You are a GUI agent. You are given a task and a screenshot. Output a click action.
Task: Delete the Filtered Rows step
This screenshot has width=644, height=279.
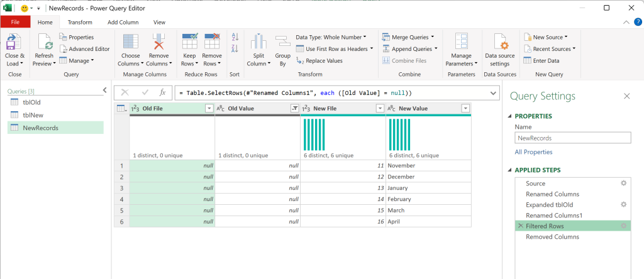click(x=520, y=226)
